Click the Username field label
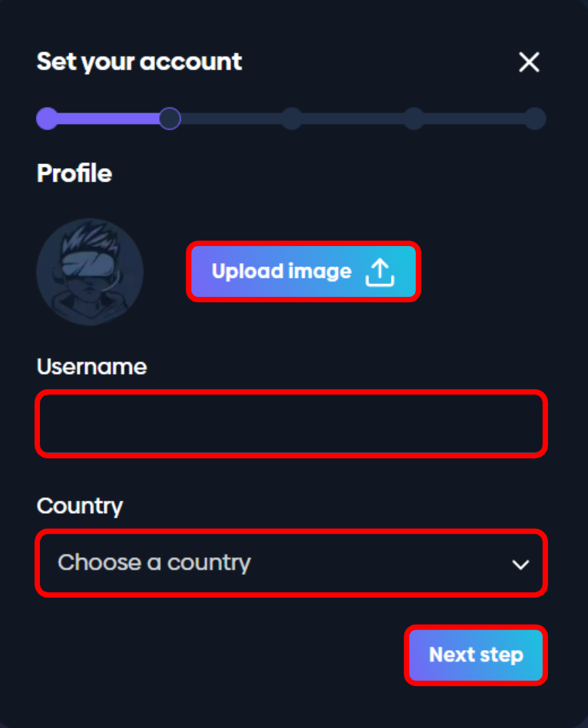 (x=91, y=367)
